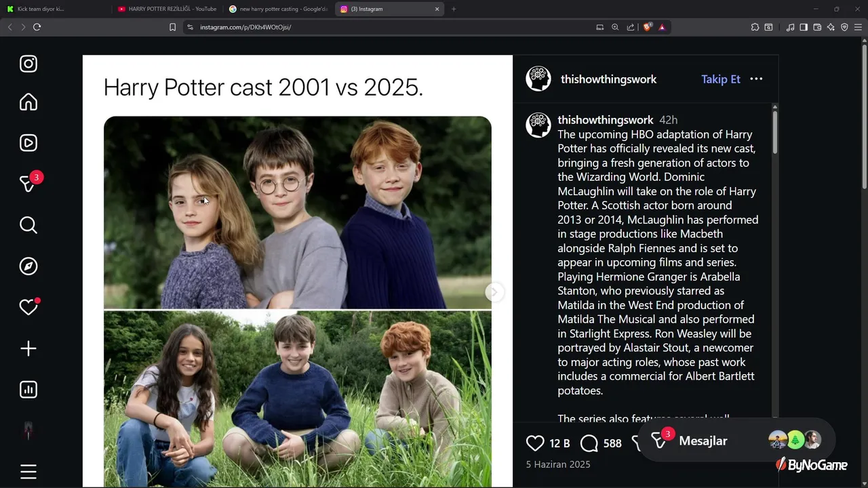The image size is (868, 488).
Task: Follow with the Takip Et button
Action: (x=721, y=79)
